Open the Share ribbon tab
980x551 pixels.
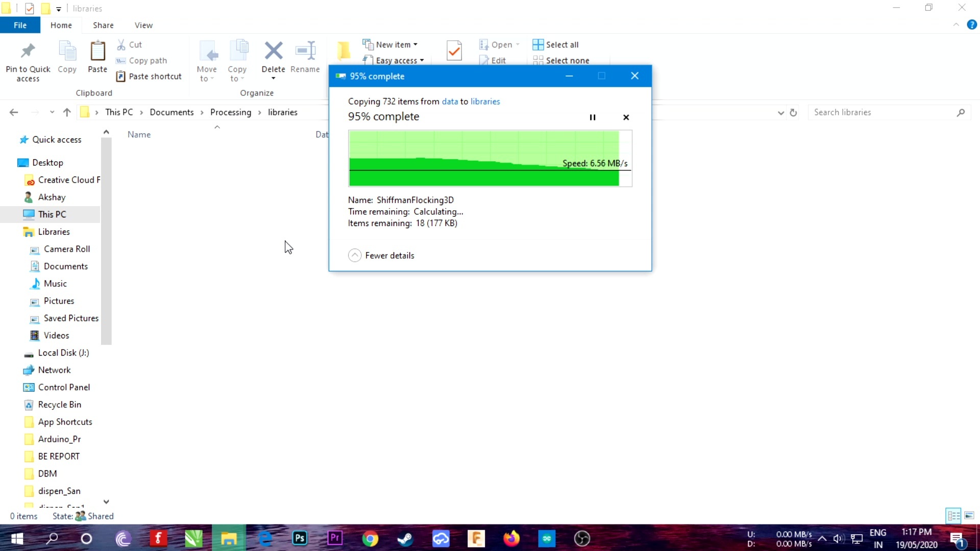pyautogui.click(x=103, y=25)
